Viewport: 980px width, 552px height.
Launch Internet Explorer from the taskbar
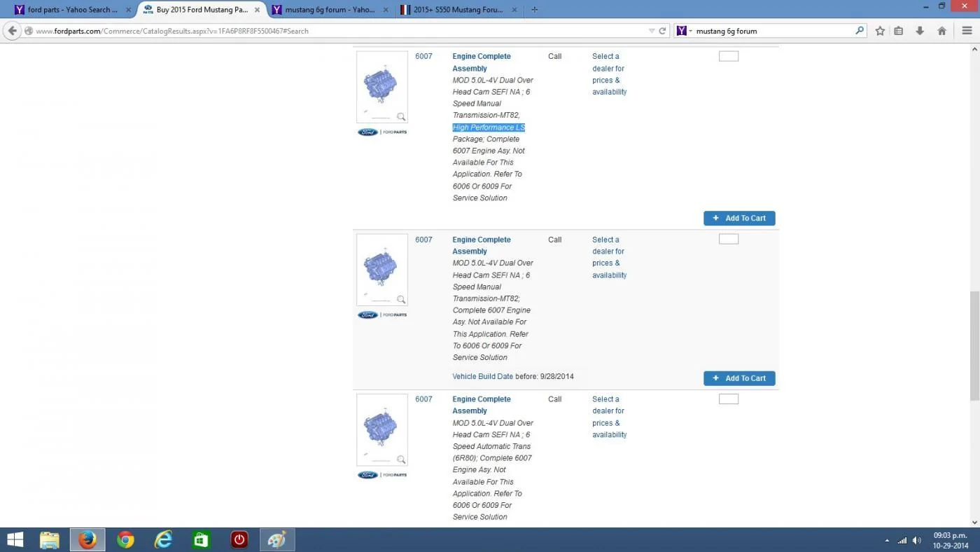tap(163, 539)
